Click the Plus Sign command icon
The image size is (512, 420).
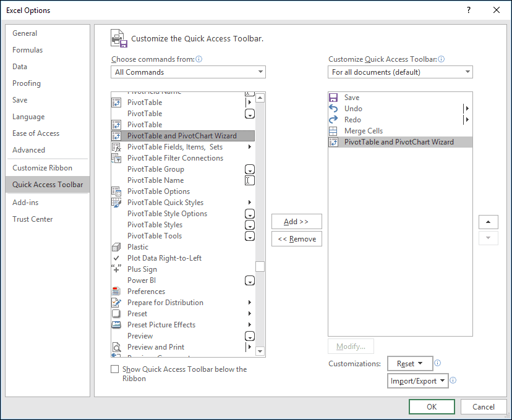pos(116,269)
